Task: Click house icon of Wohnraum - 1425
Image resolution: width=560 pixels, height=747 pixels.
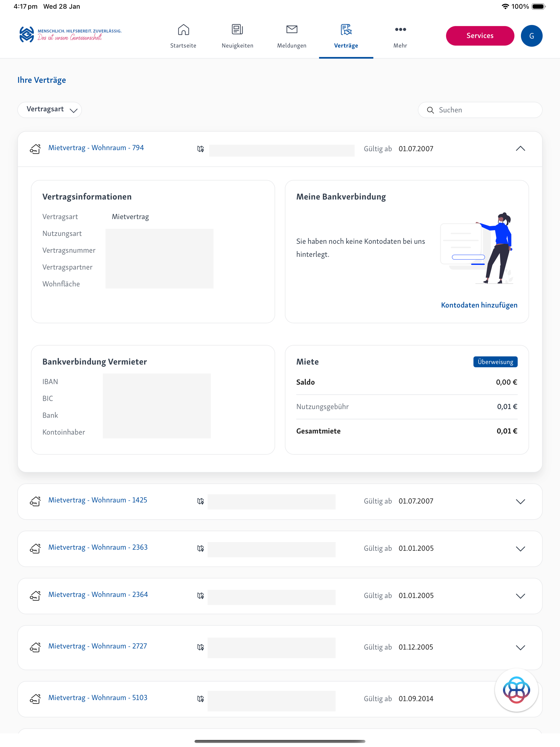Action: click(x=35, y=501)
